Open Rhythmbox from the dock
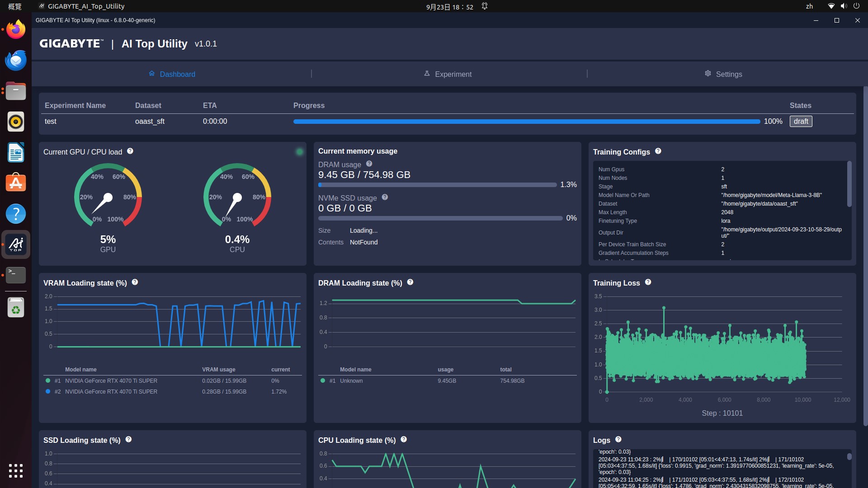The height and width of the screenshot is (488, 868). coord(16,122)
